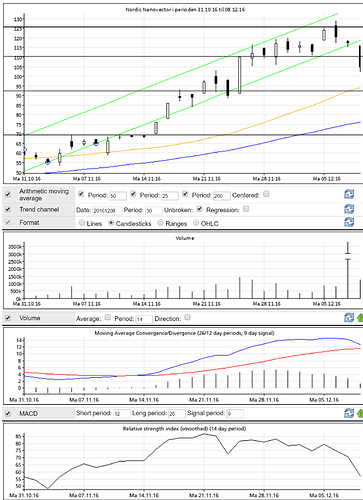Click the 'MACD' row label
363x500 pixels.
[28, 414]
